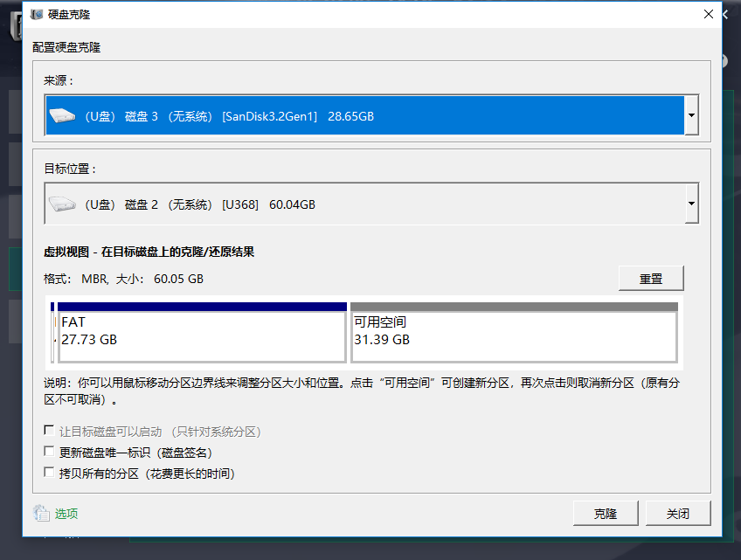Open the 来源 source disk dropdown

[x=690, y=114]
